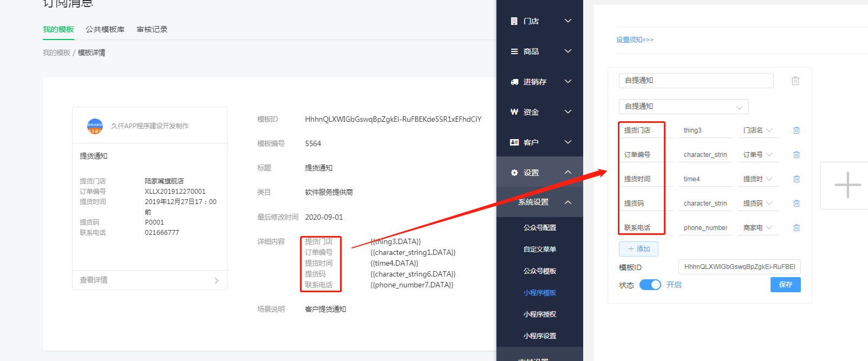Open the 商家电 value dropdown
Image resolution: width=868 pixels, height=361 pixels.
(x=758, y=228)
